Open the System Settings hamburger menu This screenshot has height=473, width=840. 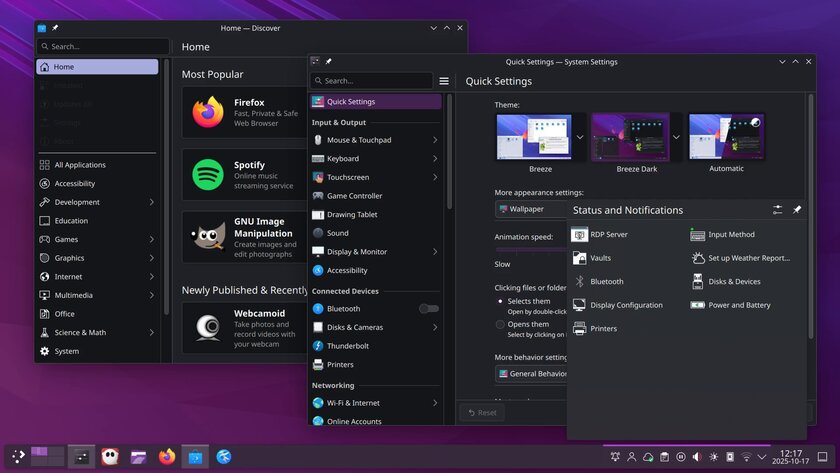tap(444, 81)
